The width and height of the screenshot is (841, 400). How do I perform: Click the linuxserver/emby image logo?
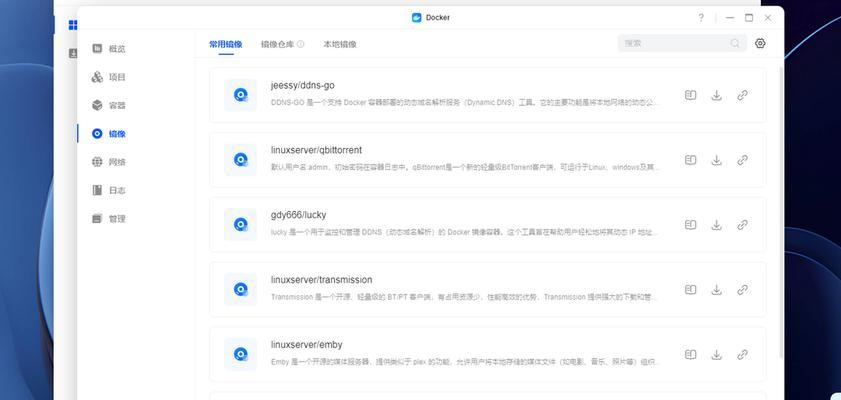click(x=240, y=354)
